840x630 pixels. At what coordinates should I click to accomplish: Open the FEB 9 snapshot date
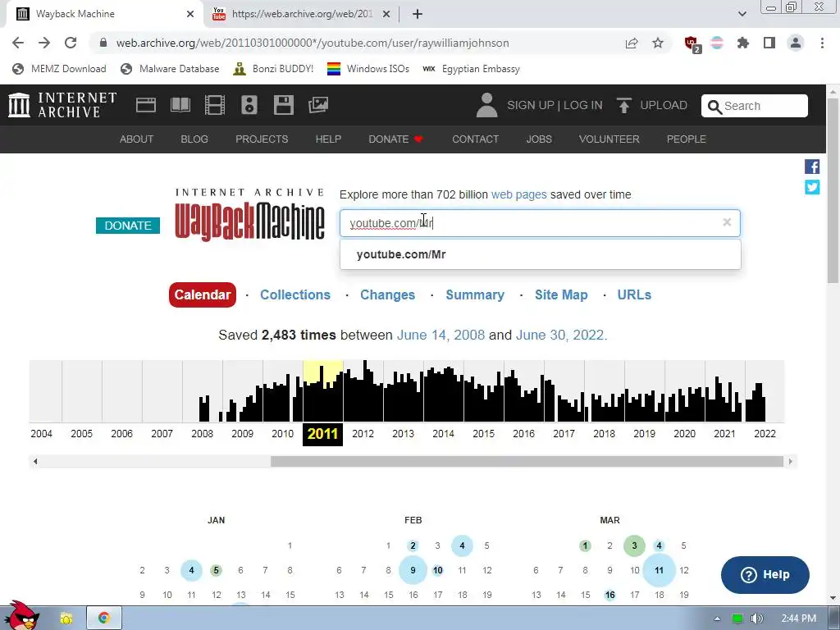(x=413, y=570)
